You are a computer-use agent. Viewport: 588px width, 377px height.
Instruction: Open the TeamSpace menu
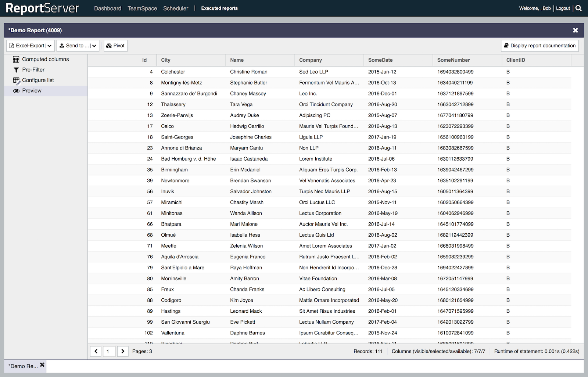coord(142,8)
